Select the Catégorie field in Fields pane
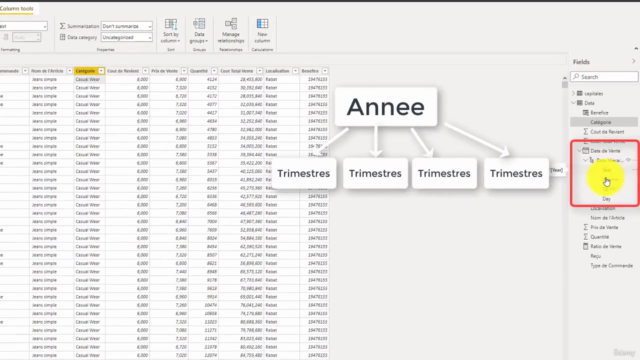 601,122
